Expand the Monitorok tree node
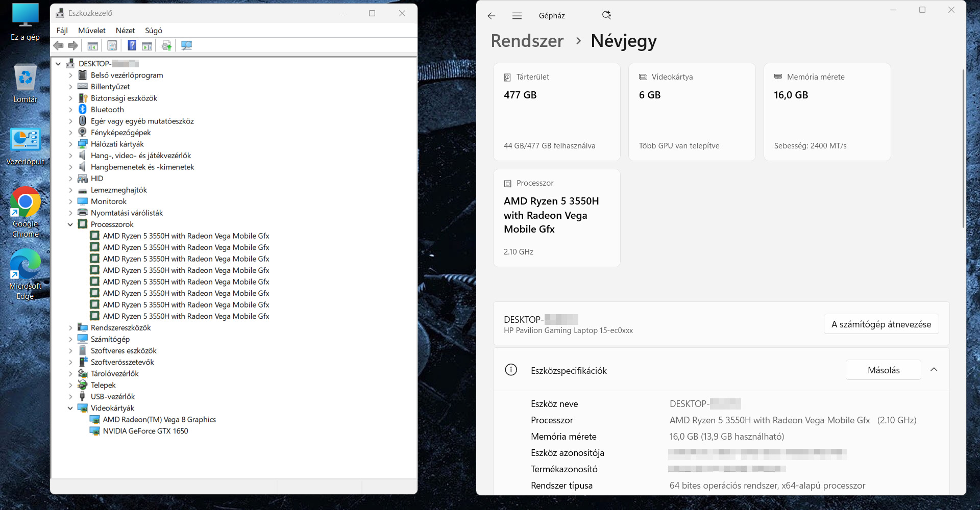This screenshot has height=510, width=980. [x=70, y=201]
